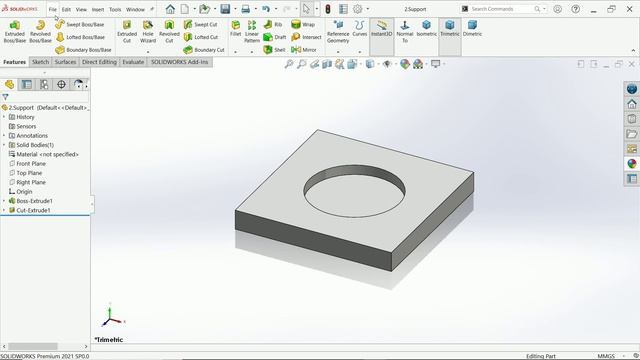Start a Revolved Cut

[x=169, y=31]
